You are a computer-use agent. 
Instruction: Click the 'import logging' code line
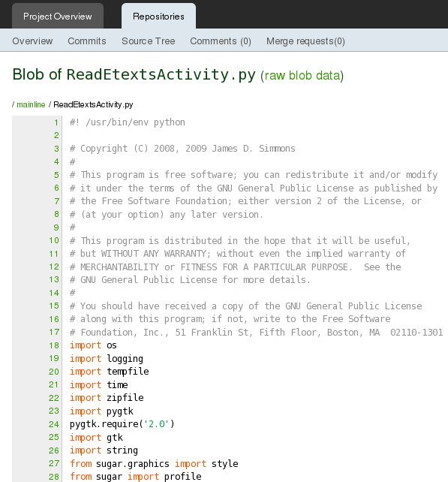click(107, 359)
